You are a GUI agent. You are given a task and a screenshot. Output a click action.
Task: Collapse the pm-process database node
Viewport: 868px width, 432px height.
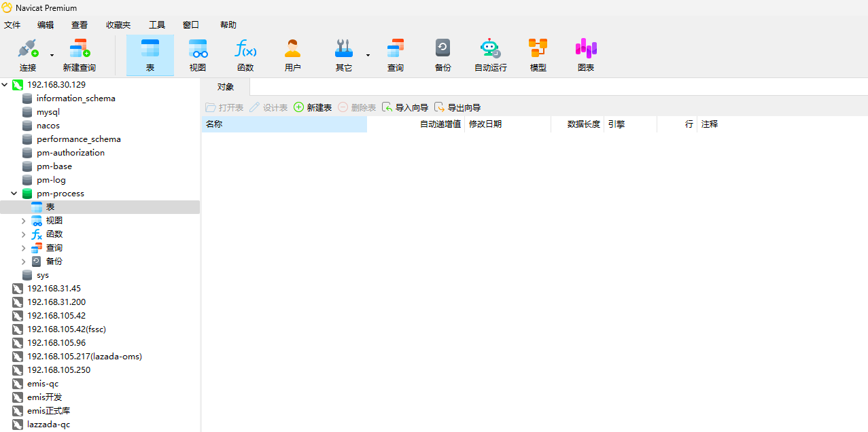[x=14, y=194]
